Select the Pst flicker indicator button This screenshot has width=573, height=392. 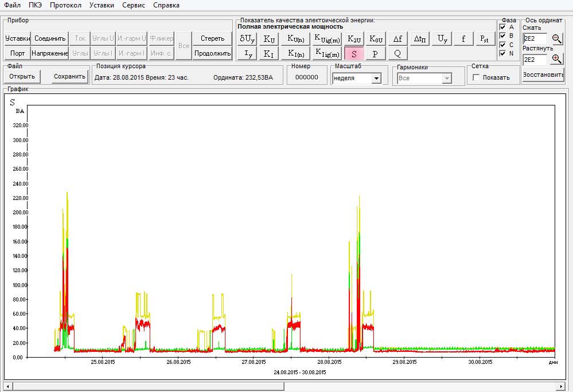tap(485, 39)
